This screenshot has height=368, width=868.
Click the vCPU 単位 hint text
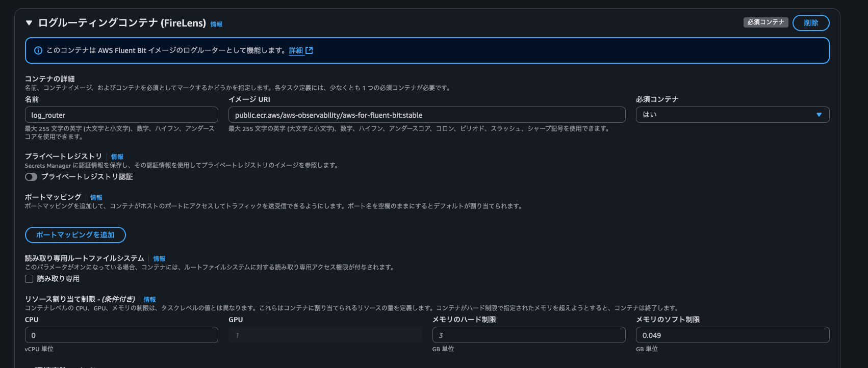39,349
